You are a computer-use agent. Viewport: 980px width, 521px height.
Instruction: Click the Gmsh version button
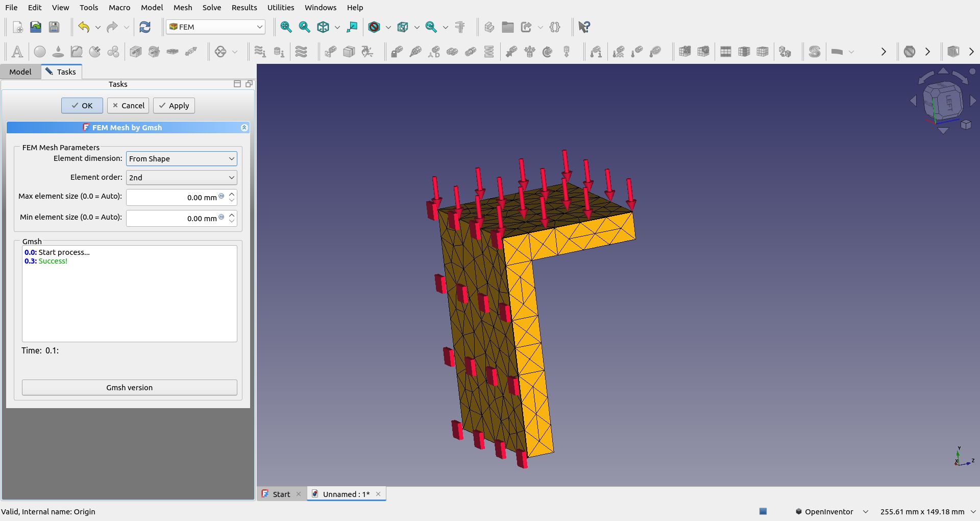tap(130, 388)
